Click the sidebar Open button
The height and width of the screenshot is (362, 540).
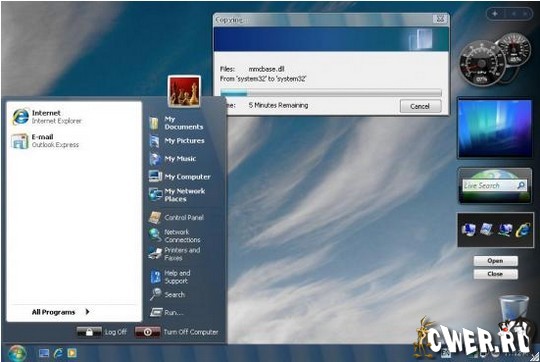[x=495, y=261]
